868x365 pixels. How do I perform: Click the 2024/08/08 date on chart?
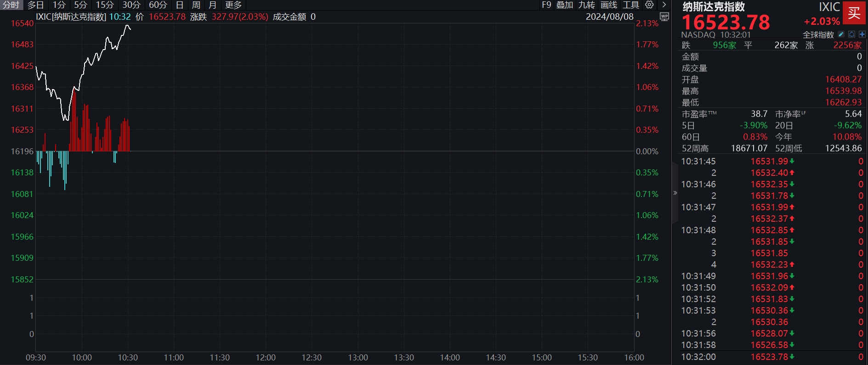[x=610, y=17]
